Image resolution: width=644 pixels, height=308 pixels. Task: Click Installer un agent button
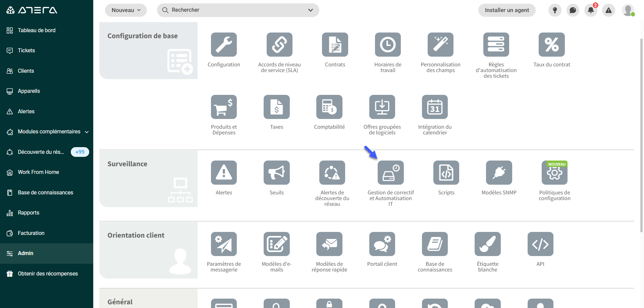[x=507, y=10]
